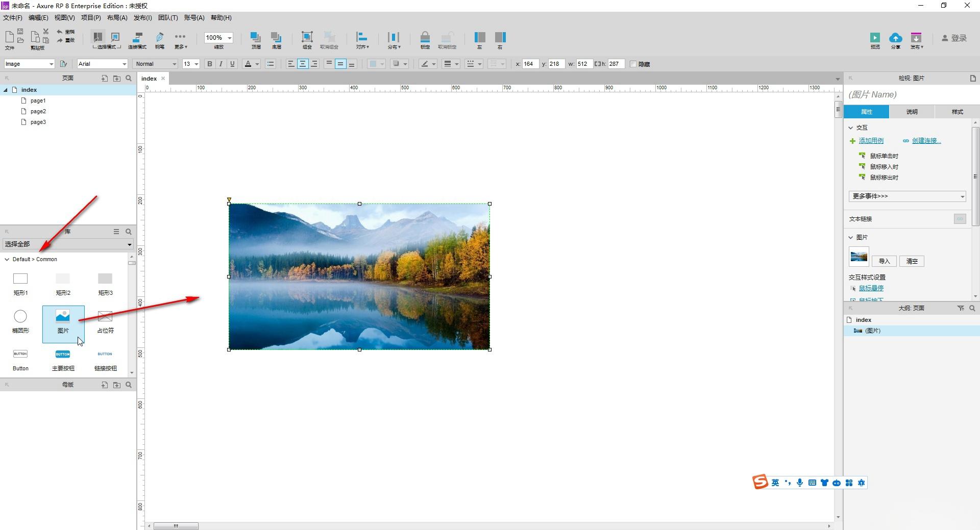Open the Arial font dropdown
Screen dimensions: 980x530
tap(102, 64)
